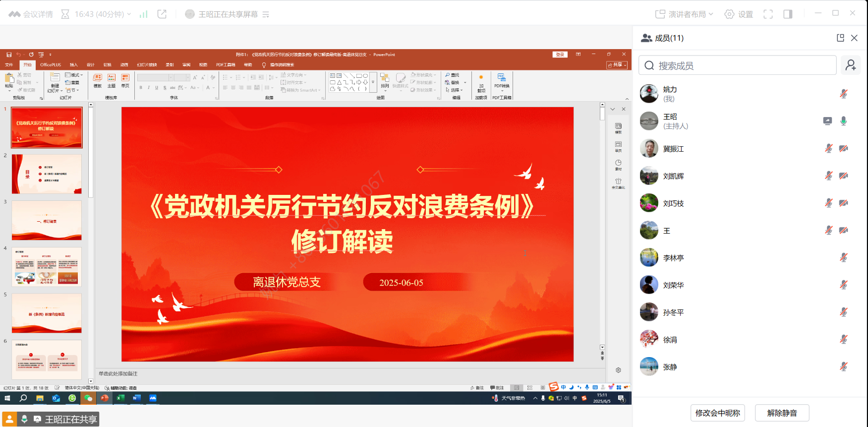Click the share meeting link icon
This screenshot has width=868, height=427.
[162, 14]
